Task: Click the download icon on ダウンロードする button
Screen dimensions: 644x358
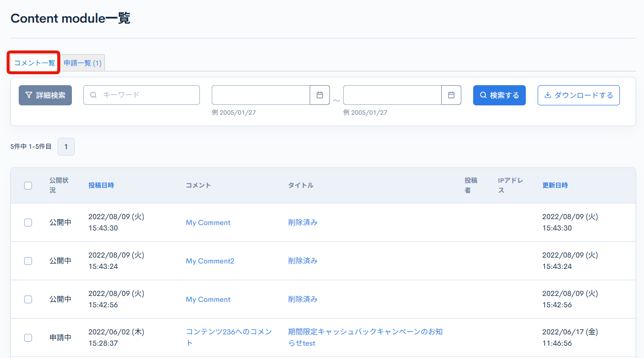Action: 548,95
